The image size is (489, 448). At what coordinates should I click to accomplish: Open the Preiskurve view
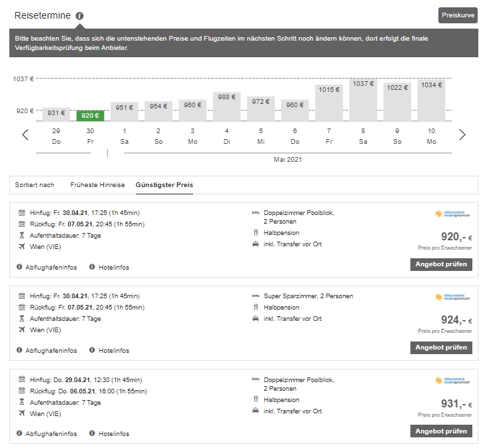click(458, 15)
